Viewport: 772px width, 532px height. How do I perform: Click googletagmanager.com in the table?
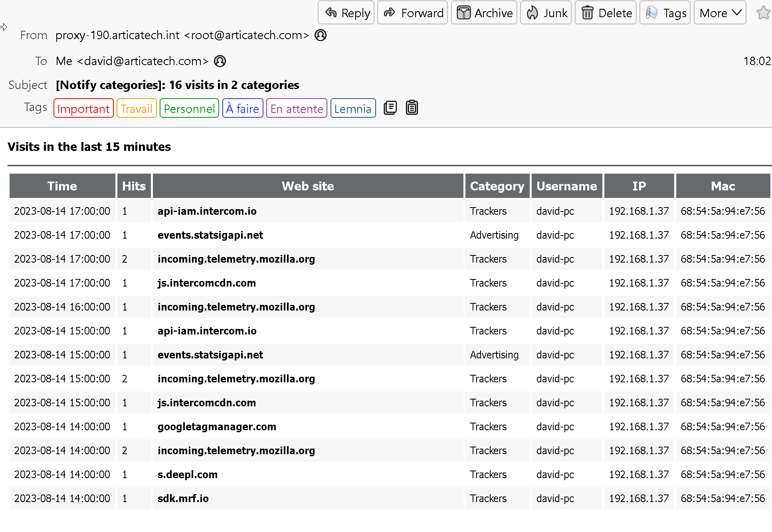(217, 427)
